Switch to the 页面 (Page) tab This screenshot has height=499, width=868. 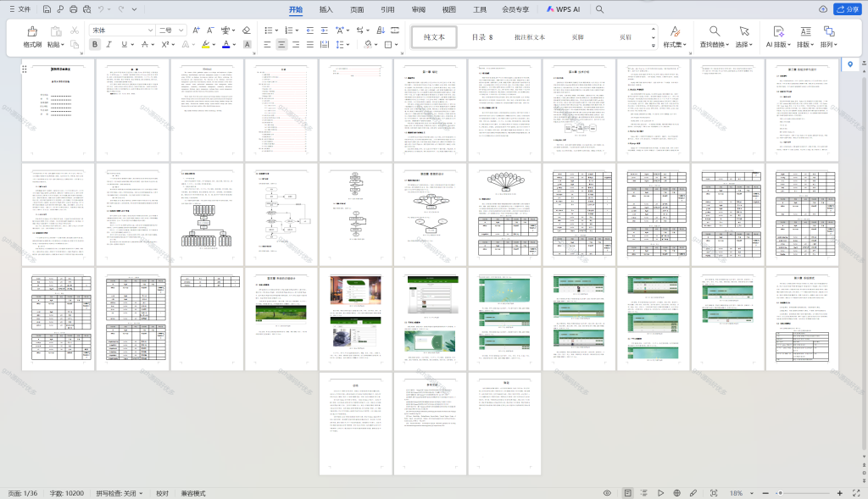point(357,9)
